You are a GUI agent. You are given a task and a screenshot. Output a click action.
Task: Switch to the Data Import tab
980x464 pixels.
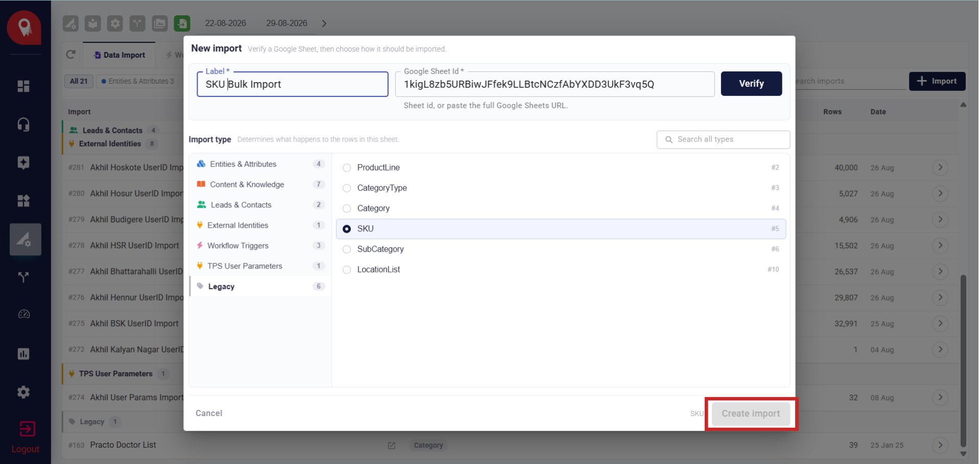click(x=119, y=55)
